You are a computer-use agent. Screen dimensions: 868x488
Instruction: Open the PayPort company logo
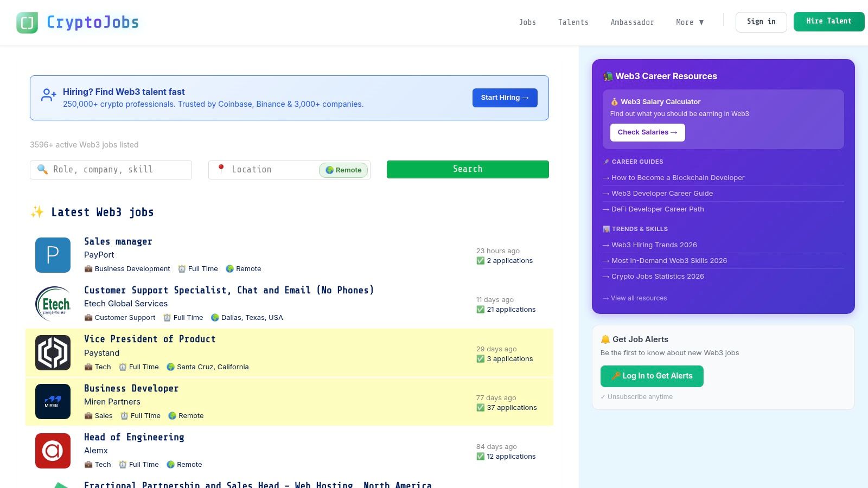[53, 255]
